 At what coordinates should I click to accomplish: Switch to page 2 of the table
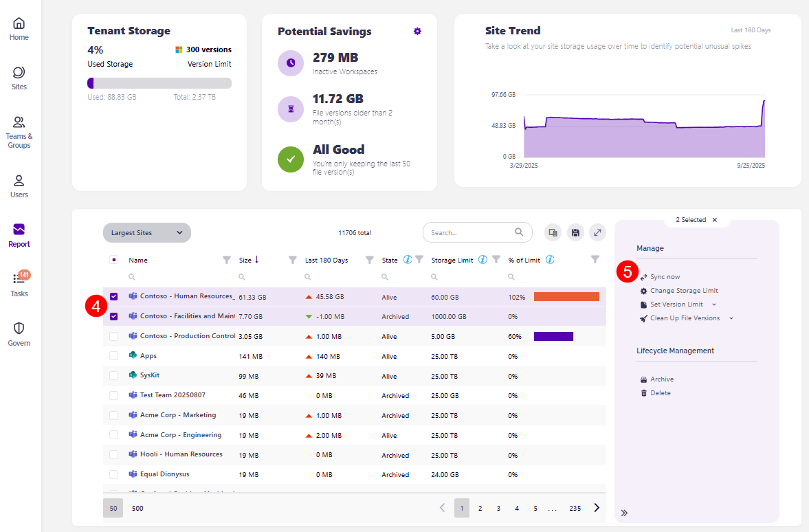click(480, 508)
